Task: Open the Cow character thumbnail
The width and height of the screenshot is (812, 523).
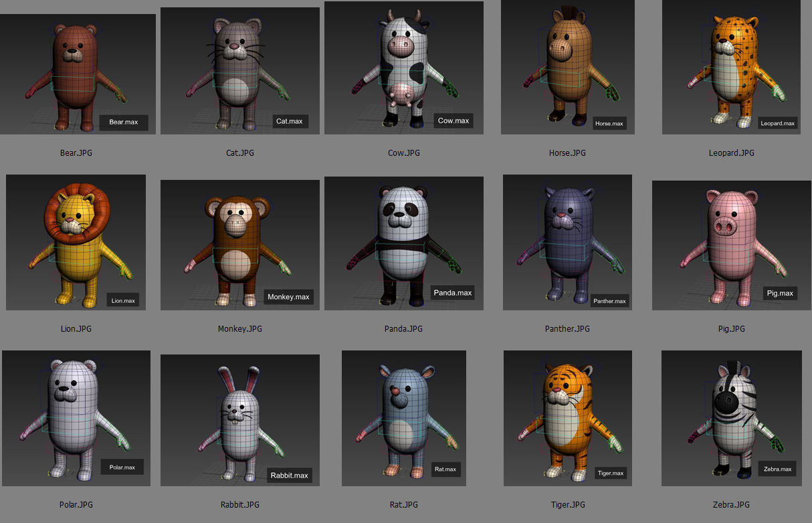Action: pos(404,68)
